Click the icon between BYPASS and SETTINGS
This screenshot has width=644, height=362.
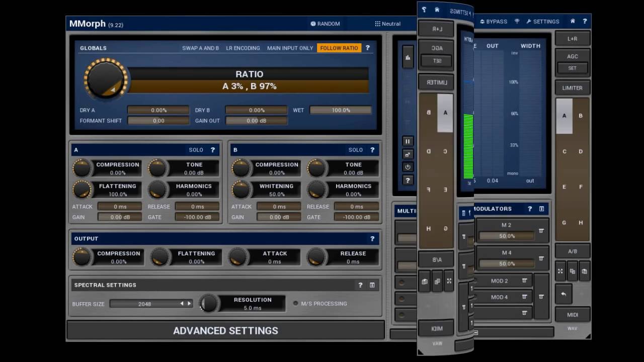point(517,22)
